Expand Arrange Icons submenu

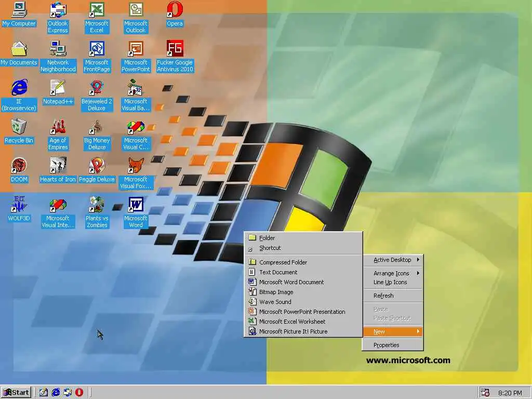pyautogui.click(x=393, y=273)
